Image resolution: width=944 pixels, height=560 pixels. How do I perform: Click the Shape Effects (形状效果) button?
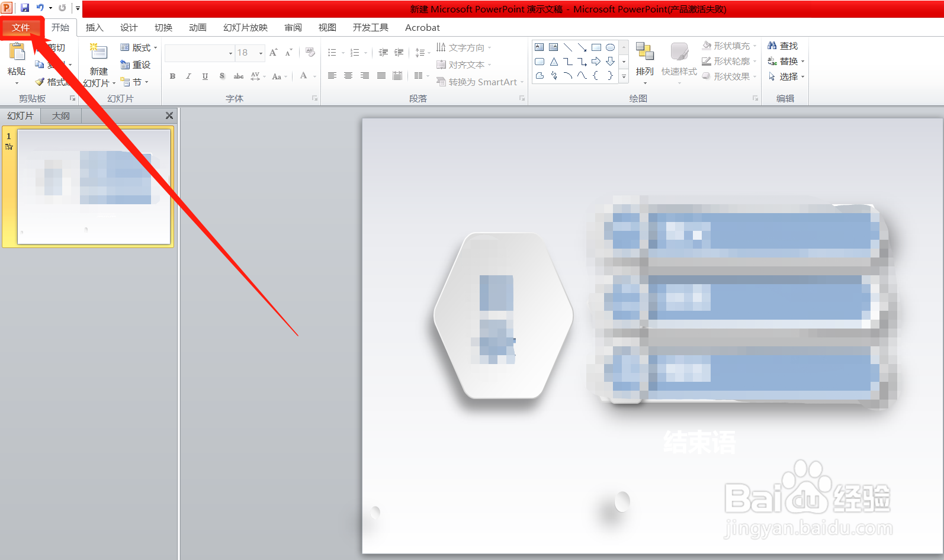tap(729, 76)
